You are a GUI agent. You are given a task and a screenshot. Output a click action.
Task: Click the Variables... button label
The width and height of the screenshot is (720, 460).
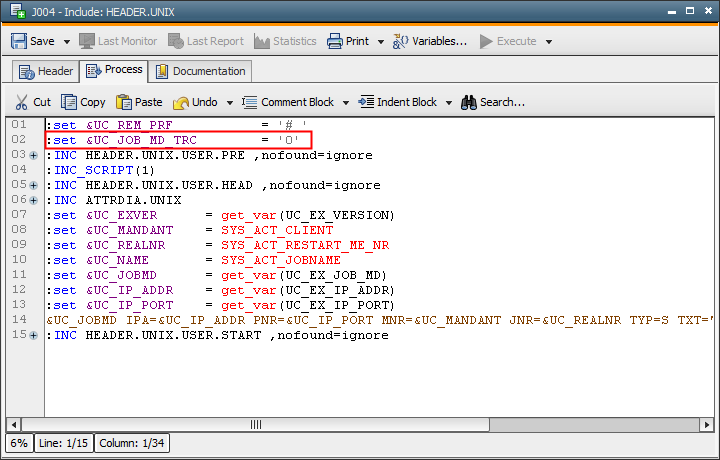click(439, 41)
